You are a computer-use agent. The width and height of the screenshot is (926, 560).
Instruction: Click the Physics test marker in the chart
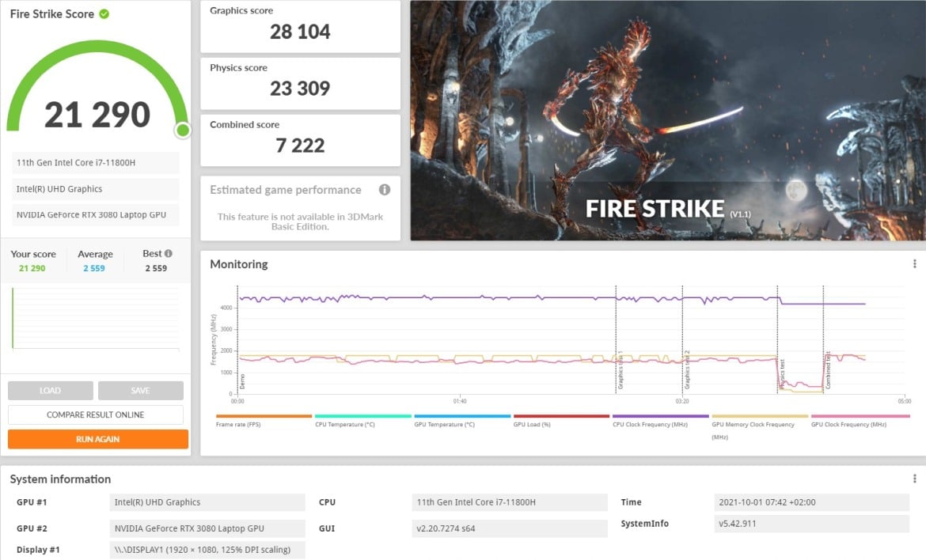click(x=782, y=373)
